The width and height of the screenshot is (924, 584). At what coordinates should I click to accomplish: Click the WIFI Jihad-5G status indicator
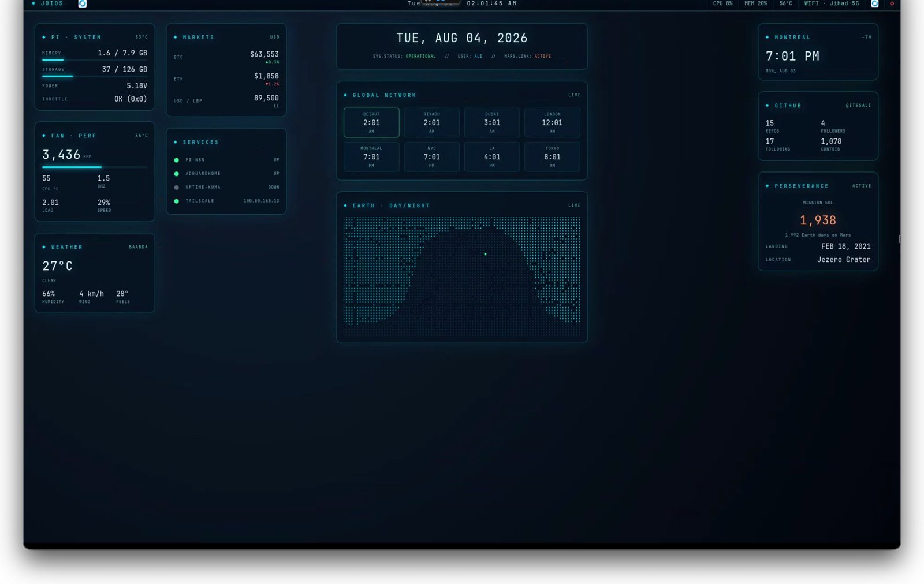click(x=832, y=3)
